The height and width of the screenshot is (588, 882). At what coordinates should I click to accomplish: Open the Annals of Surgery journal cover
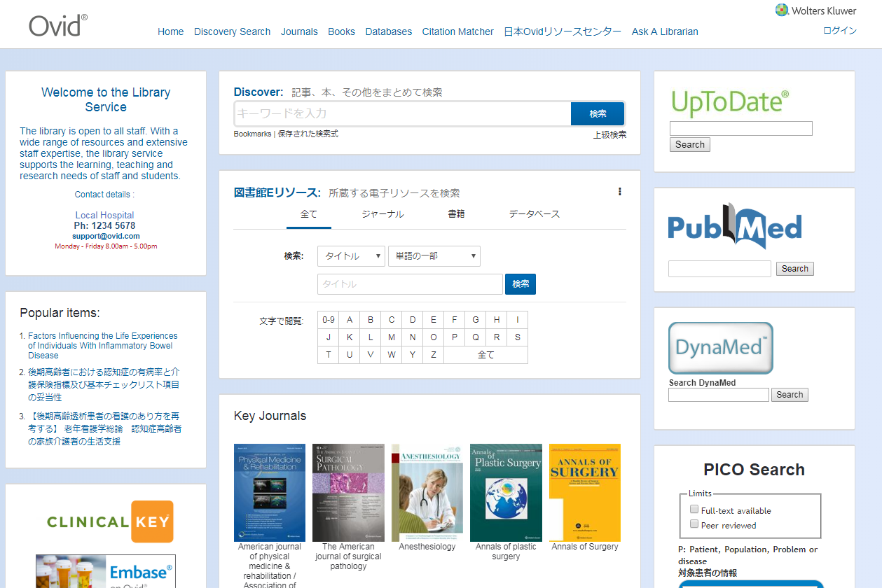(x=584, y=492)
